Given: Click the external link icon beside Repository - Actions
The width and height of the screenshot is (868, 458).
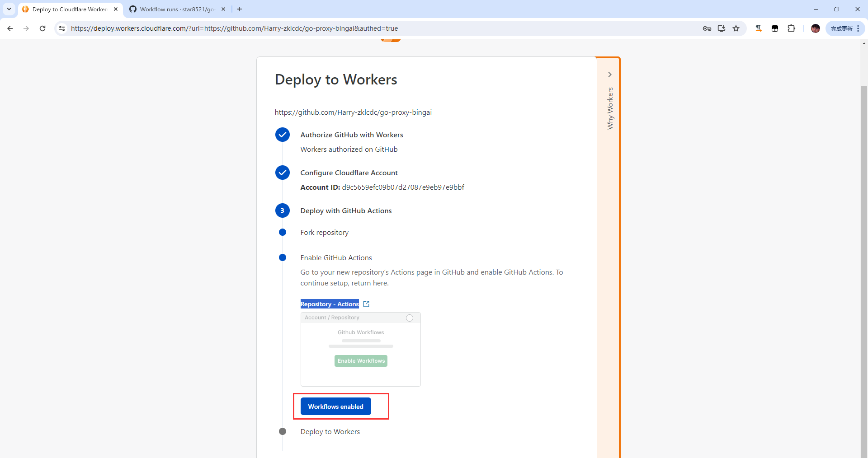Looking at the screenshot, I should [366, 304].
